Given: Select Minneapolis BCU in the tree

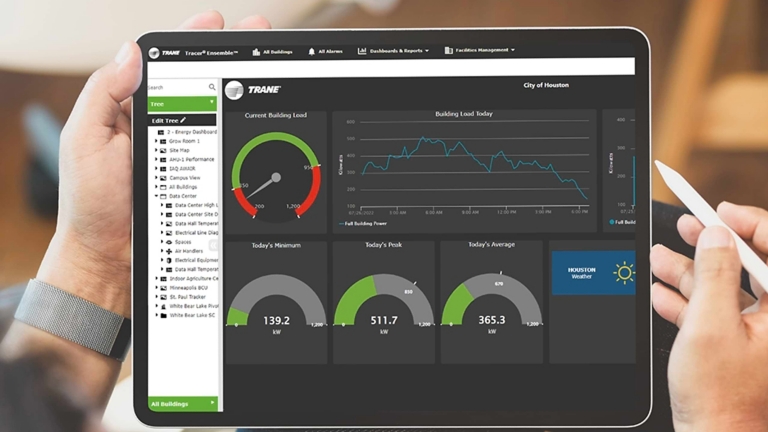Looking at the screenshot, I should pos(192,288).
